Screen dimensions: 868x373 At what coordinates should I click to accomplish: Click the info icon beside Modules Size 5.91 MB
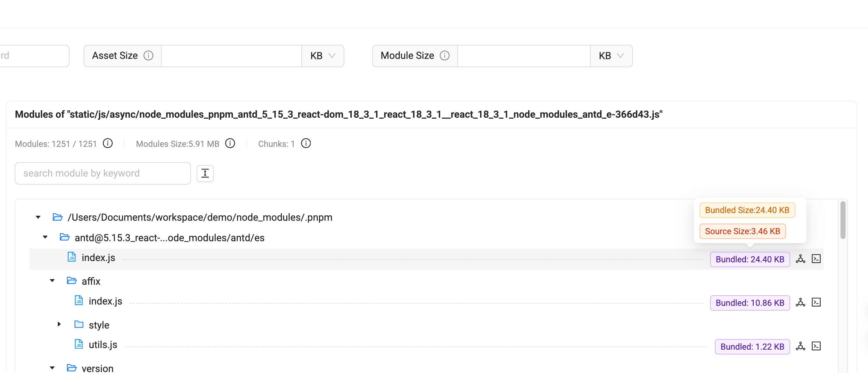click(x=230, y=143)
